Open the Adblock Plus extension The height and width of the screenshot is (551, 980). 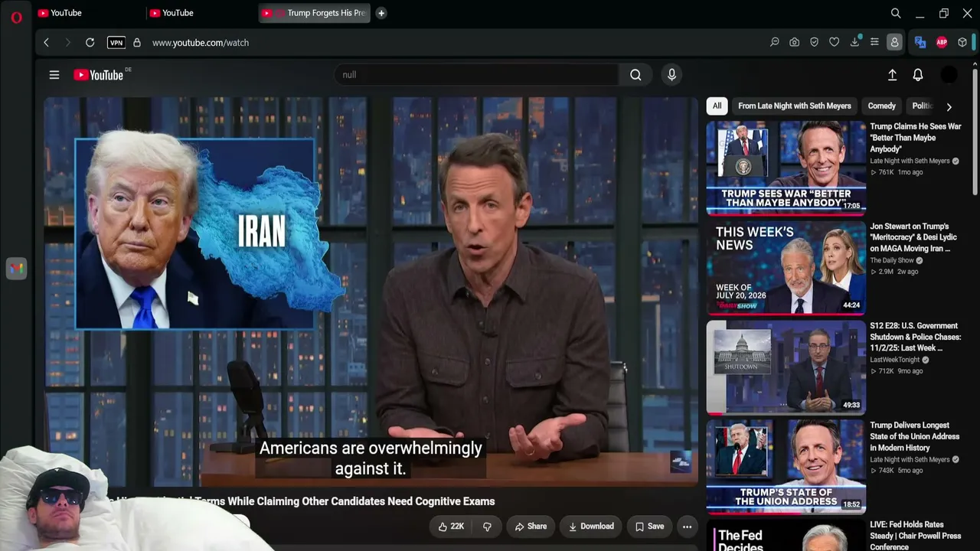tap(942, 43)
